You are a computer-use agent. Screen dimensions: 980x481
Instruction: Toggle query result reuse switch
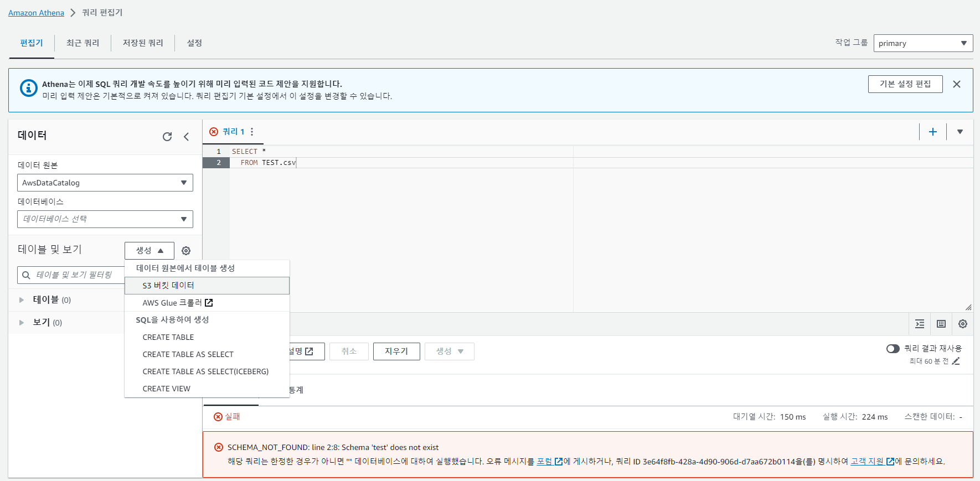point(893,349)
